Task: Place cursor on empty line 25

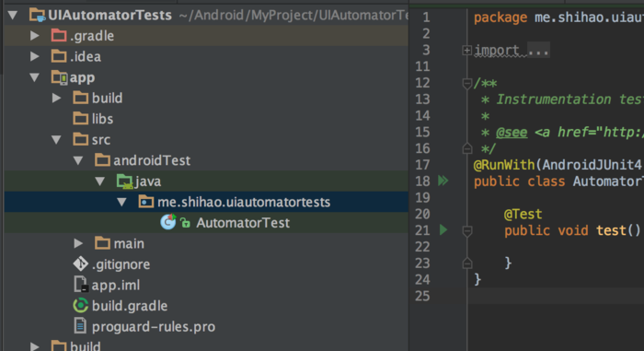Action: coord(556,296)
